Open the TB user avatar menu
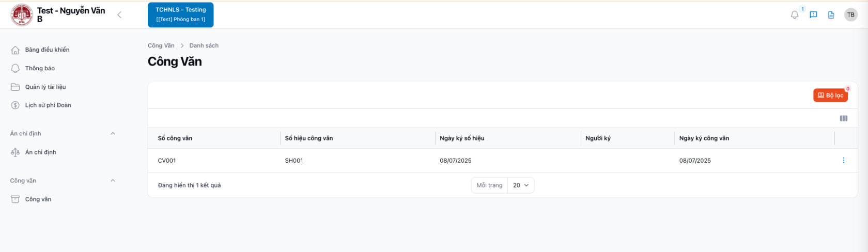 point(850,15)
